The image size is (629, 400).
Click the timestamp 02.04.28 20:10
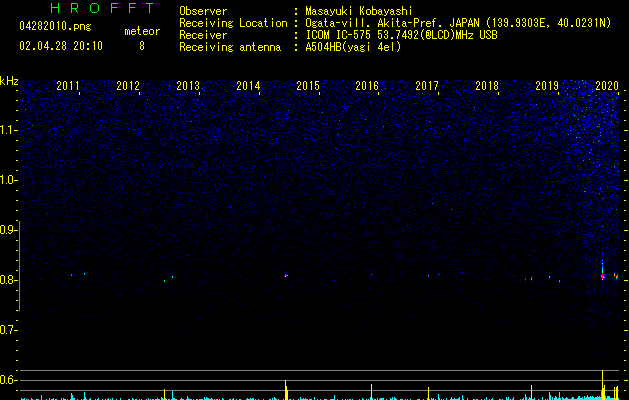[61, 46]
